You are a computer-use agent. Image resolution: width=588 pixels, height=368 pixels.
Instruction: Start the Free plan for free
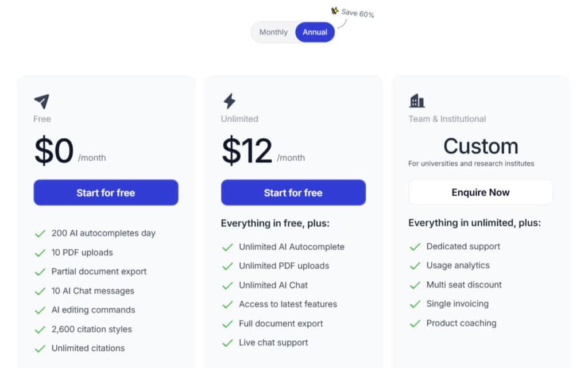[106, 193]
